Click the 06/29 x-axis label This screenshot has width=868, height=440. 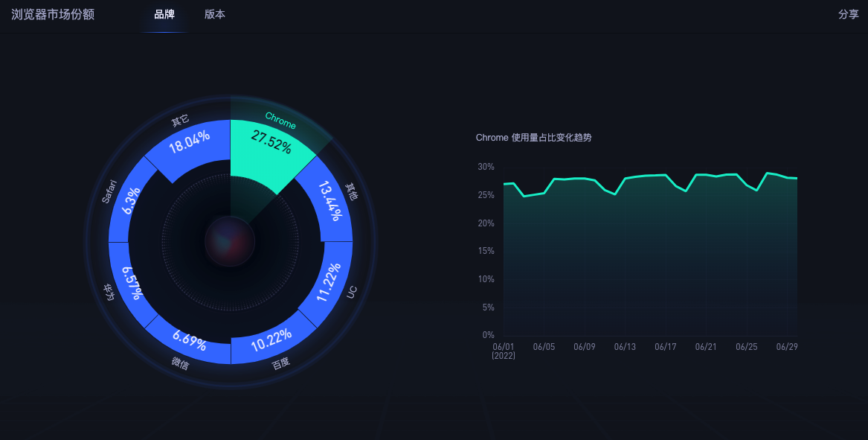click(787, 347)
